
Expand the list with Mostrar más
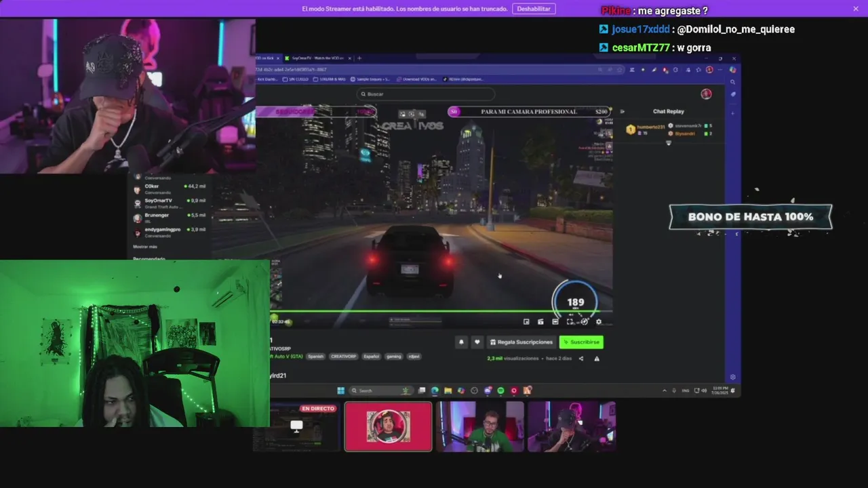click(x=145, y=247)
